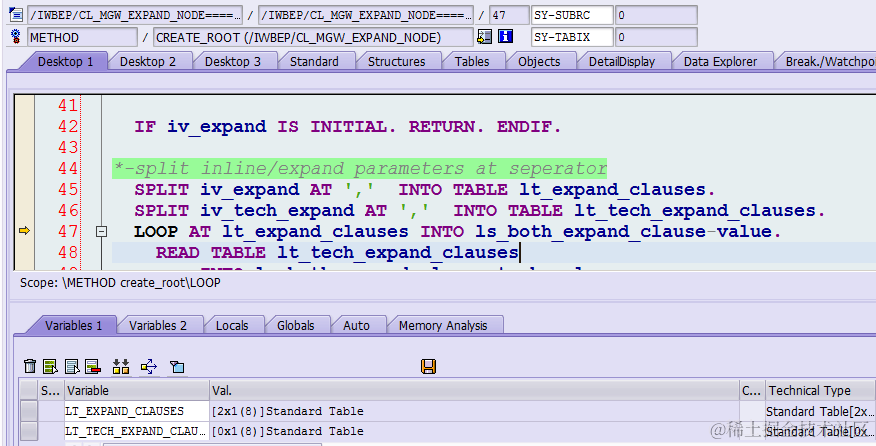The image size is (876, 446).
Task: Click the display-stack-position icon before the info icon
Action: tap(484, 37)
